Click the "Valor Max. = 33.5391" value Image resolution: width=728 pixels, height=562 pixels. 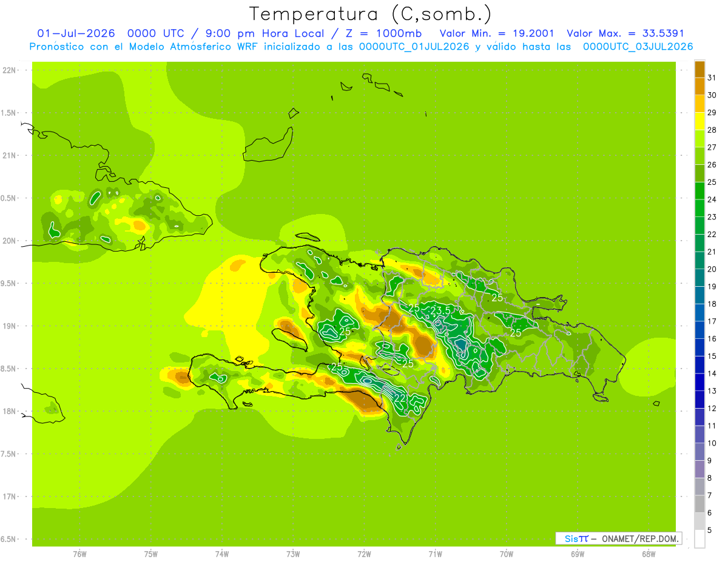625,34
